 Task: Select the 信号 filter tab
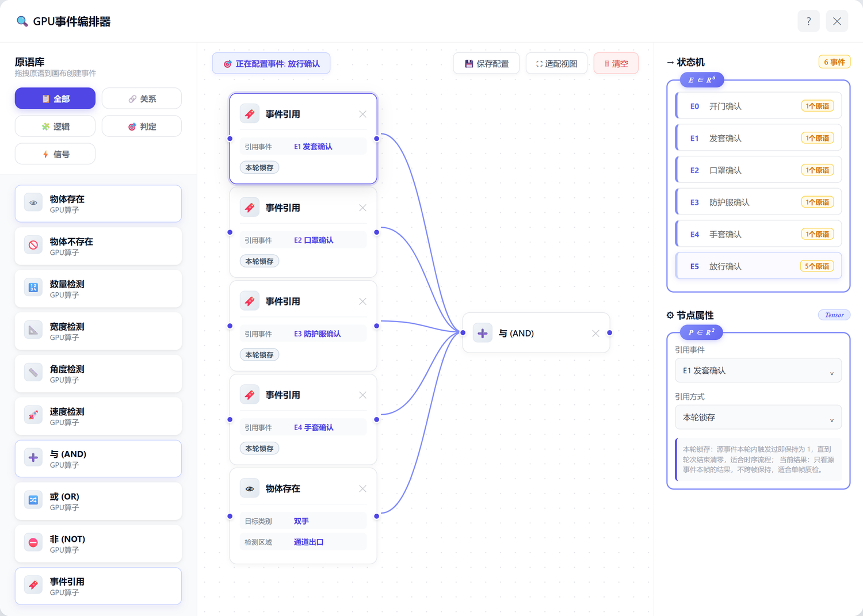point(55,154)
